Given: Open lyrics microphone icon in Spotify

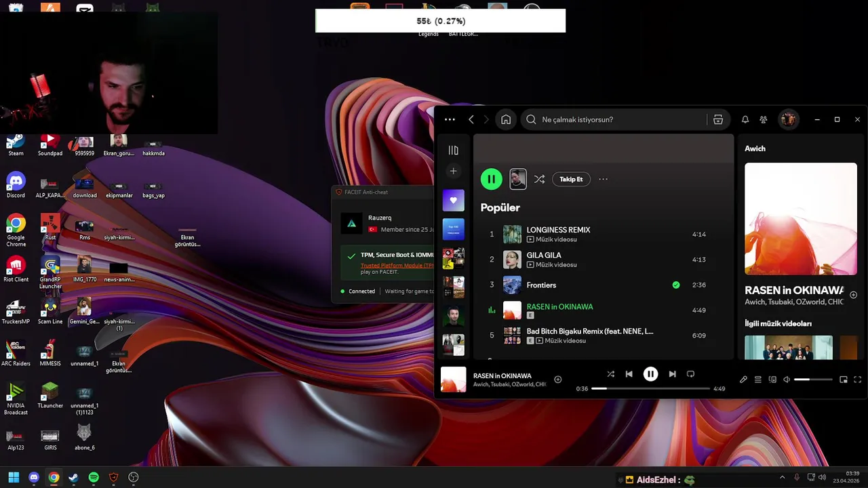Looking at the screenshot, I should [x=743, y=380].
